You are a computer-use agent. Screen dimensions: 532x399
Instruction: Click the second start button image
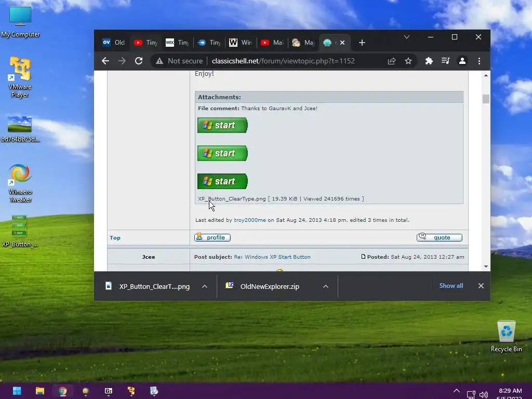point(222,153)
